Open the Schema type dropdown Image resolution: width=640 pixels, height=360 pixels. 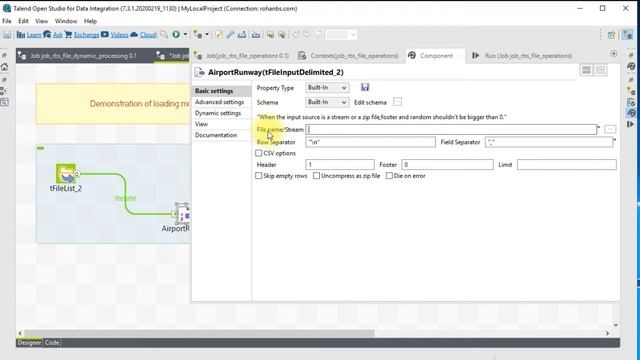(327, 102)
